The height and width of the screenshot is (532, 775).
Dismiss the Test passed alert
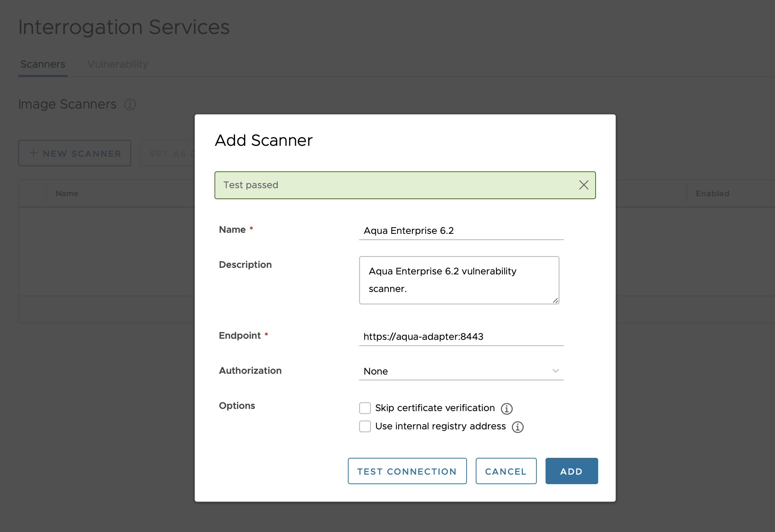(x=584, y=185)
